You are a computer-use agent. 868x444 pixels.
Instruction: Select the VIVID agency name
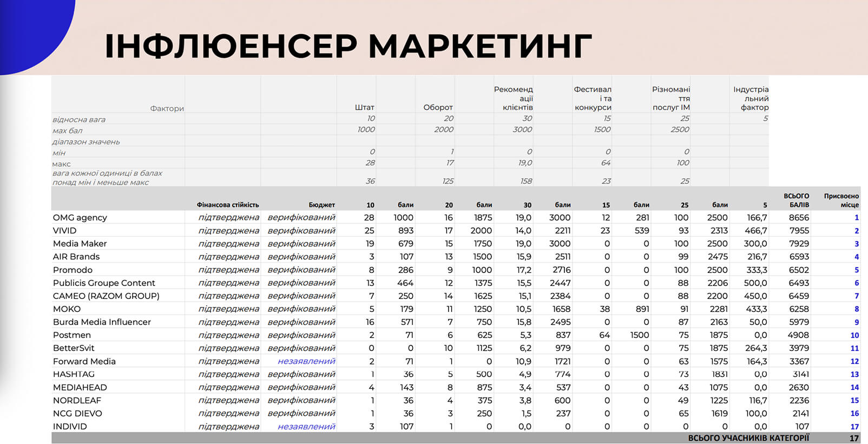pyautogui.click(x=64, y=231)
